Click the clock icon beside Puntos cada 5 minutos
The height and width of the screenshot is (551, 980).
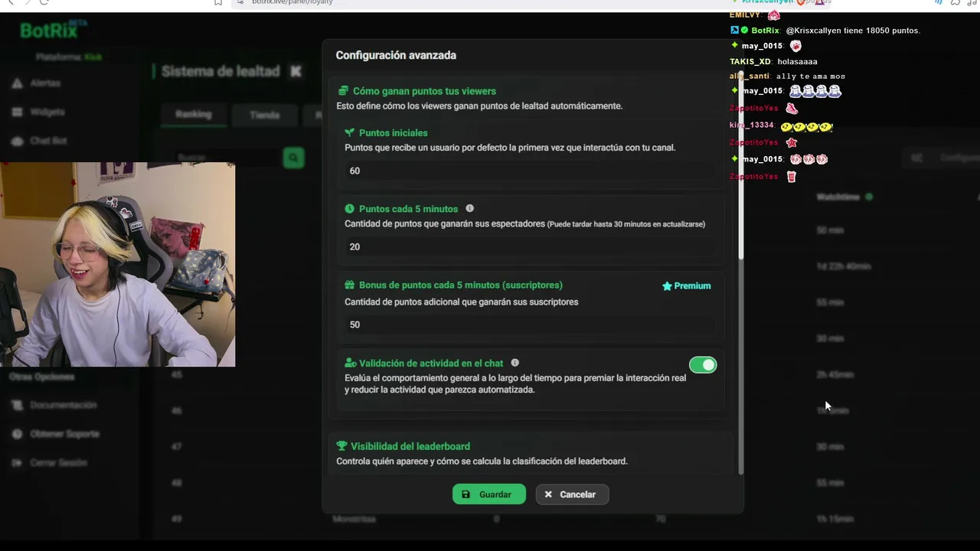tap(350, 209)
